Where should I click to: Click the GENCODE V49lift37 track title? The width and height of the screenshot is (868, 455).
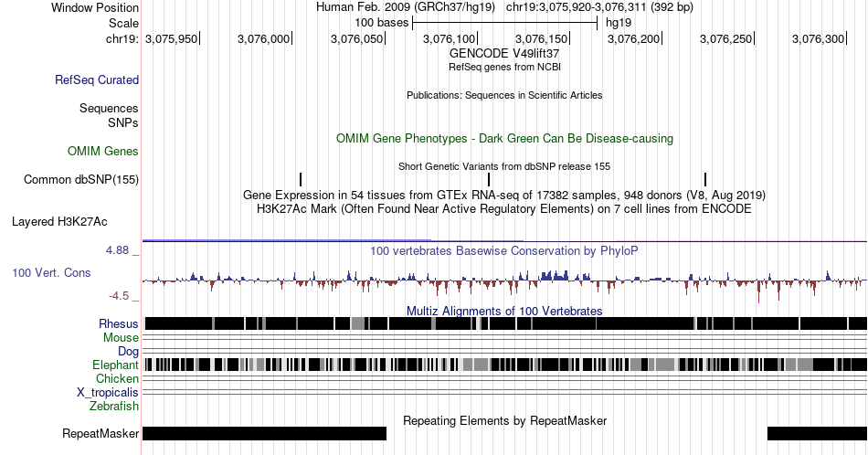[x=504, y=53]
